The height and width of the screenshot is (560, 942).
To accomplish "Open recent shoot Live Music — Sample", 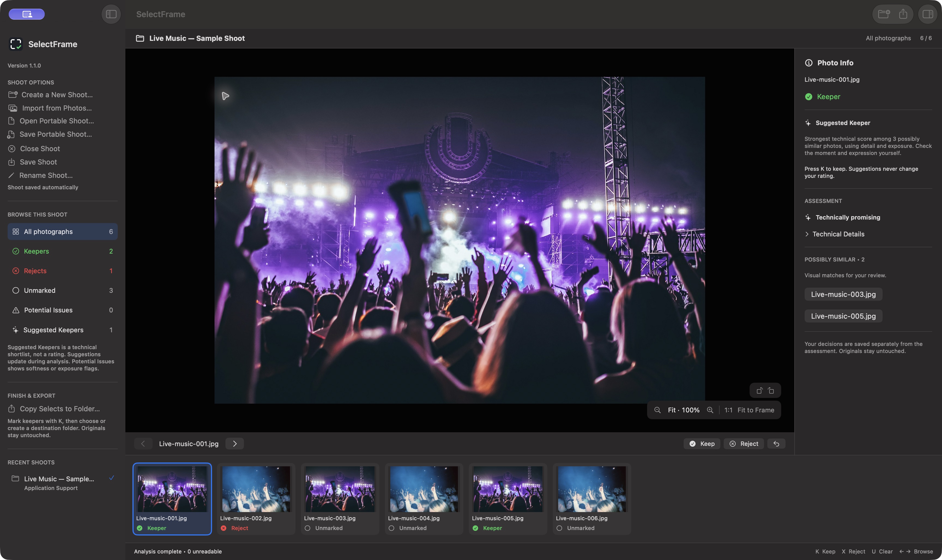I will pyautogui.click(x=63, y=483).
